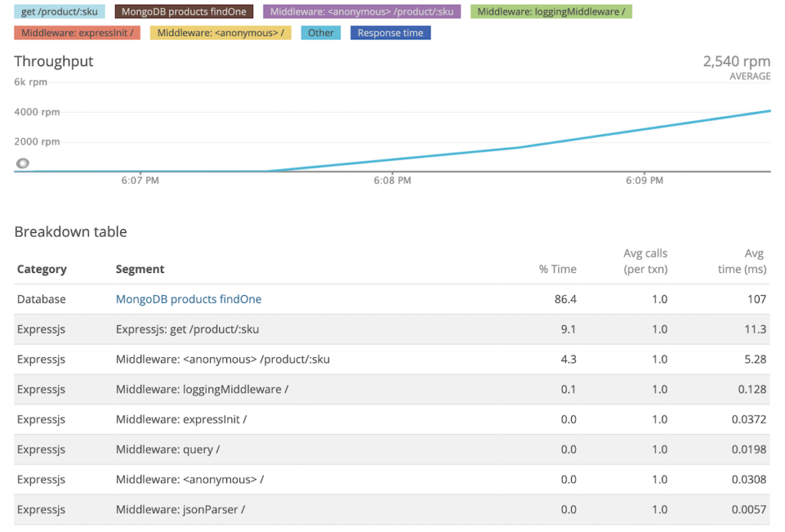785x532 pixels.
Task: Toggle the 'get /product/:sku' legend series
Action: point(60,11)
